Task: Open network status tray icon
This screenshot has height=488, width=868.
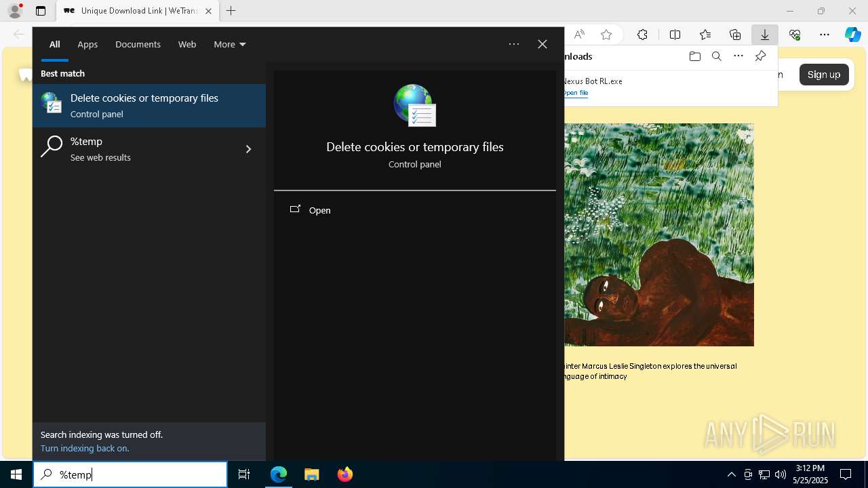Action: [x=764, y=474]
